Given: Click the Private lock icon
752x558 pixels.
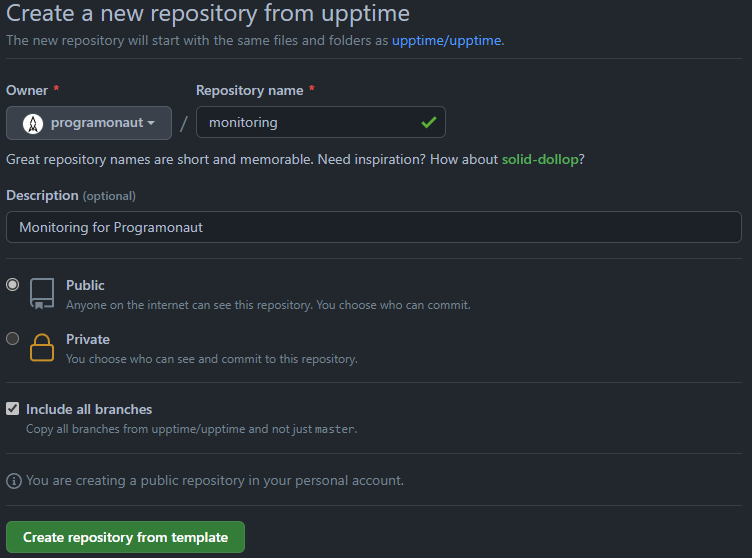Looking at the screenshot, I should coord(42,347).
